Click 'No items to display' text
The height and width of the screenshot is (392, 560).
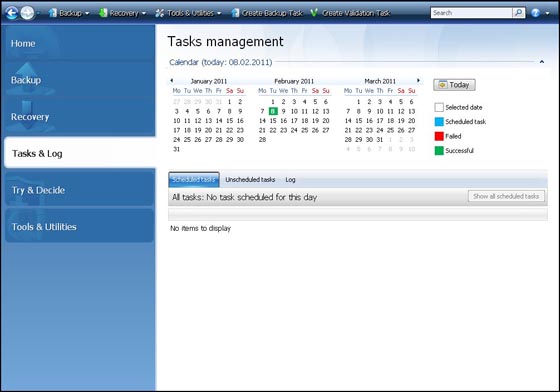200,228
